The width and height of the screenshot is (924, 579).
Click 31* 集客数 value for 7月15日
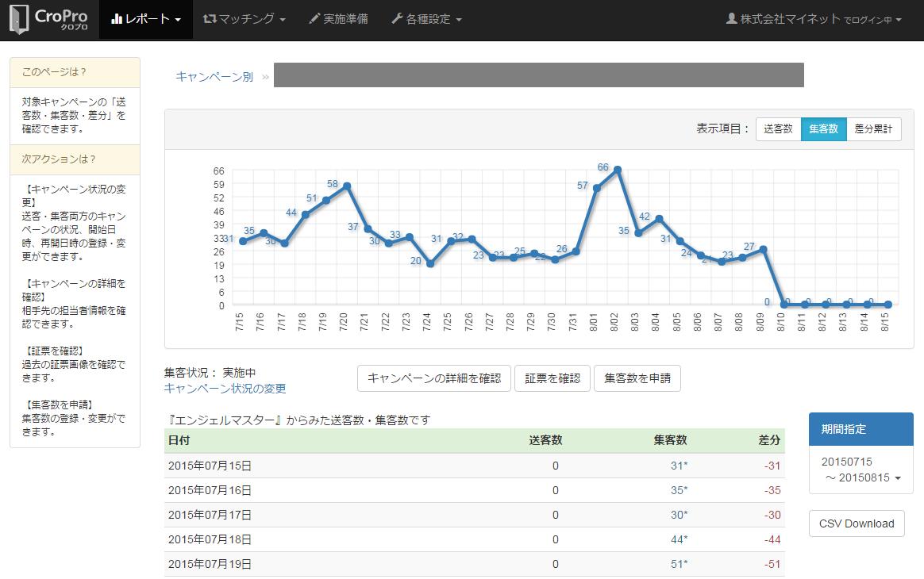(x=679, y=466)
